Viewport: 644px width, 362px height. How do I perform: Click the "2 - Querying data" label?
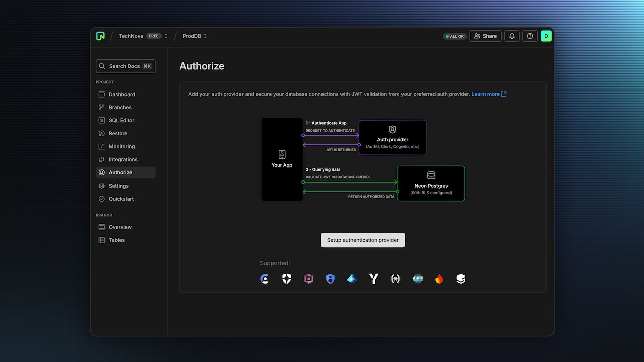click(x=323, y=170)
